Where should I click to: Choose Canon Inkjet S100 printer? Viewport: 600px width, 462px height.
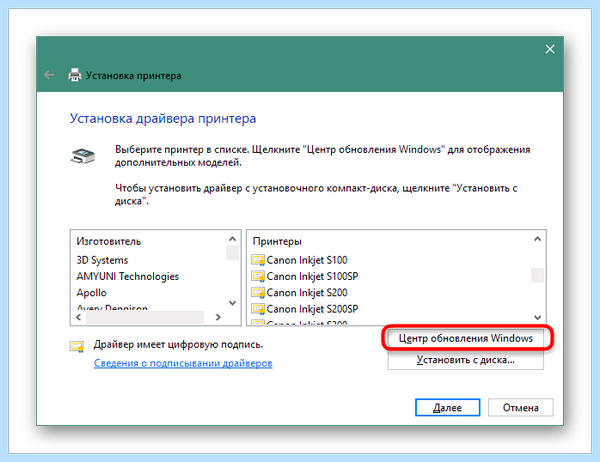click(307, 260)
